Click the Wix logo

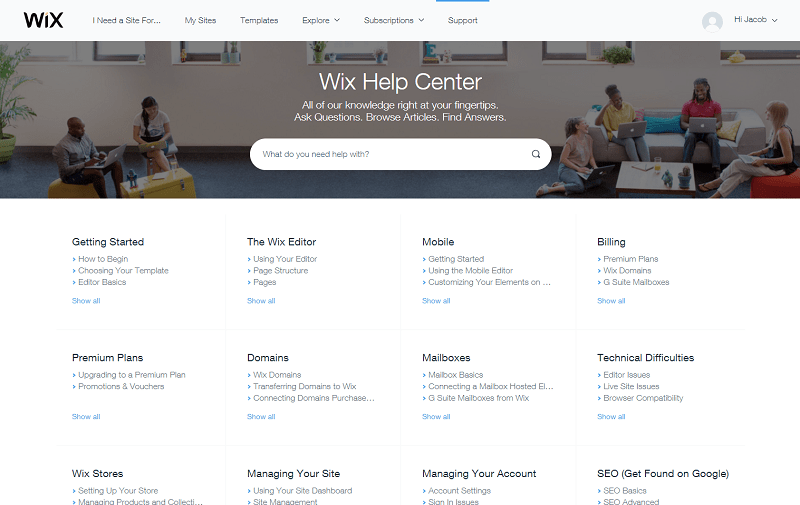click(x=43, y=20)
